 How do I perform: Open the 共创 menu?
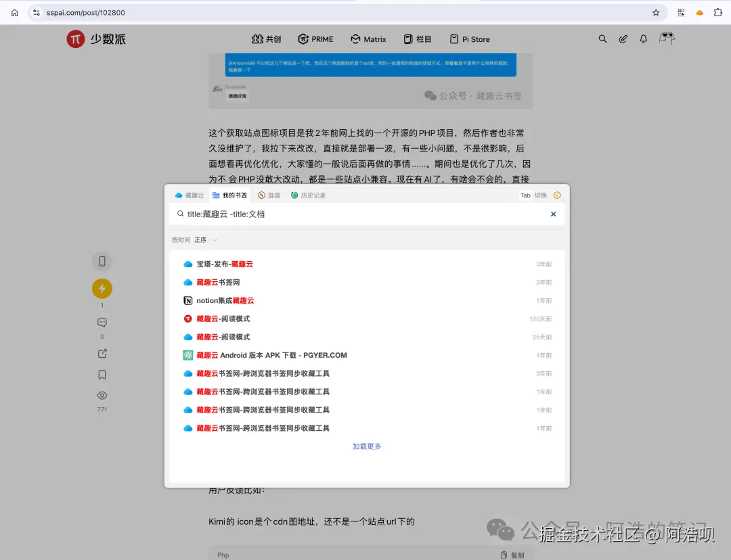[266, 39]
